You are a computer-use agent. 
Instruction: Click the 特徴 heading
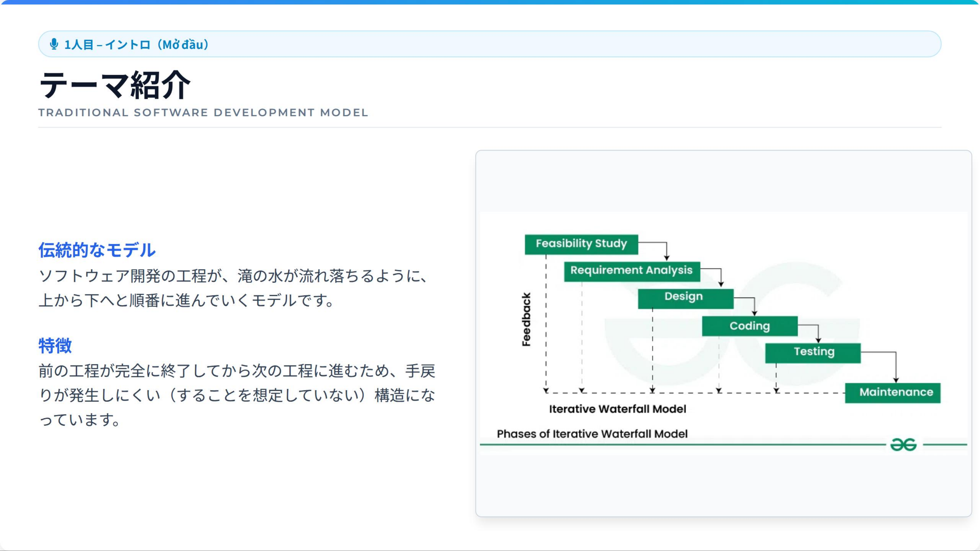55,345
